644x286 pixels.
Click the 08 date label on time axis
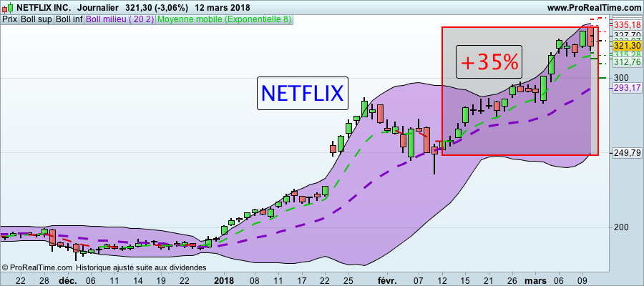click(x=255, y=281)
